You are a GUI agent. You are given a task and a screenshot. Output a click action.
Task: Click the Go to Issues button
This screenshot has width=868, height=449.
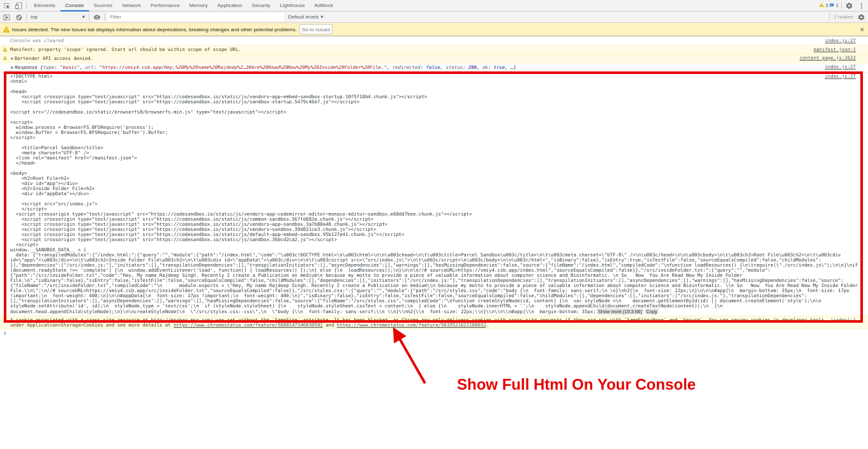(315, 29)
